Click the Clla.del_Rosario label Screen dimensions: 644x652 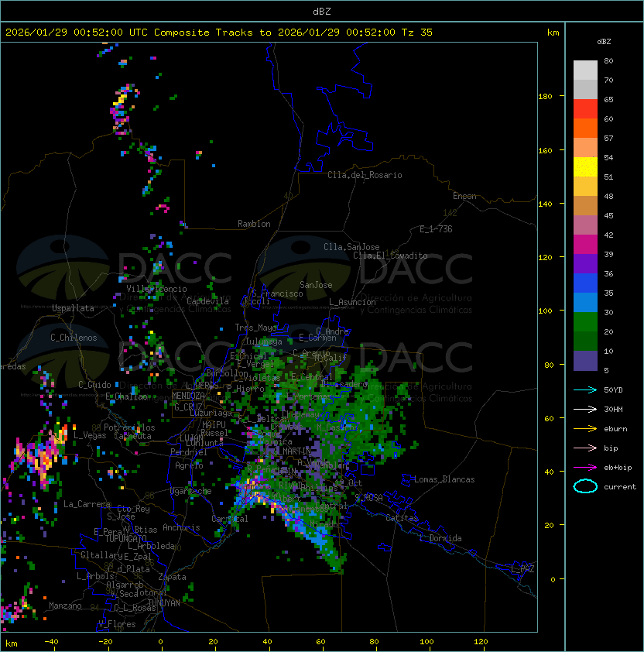365,175
